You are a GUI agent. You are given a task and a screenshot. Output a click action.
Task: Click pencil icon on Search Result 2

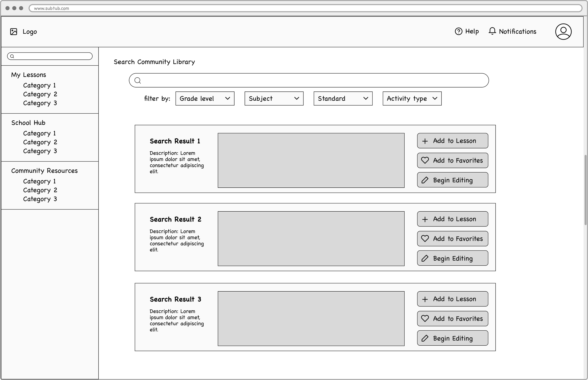pos(425,258)
